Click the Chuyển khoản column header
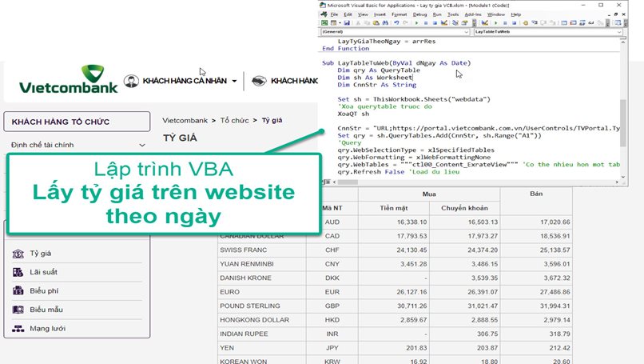Screen dimensions: 644x364 pyautogui.click(x=464, y=208)
